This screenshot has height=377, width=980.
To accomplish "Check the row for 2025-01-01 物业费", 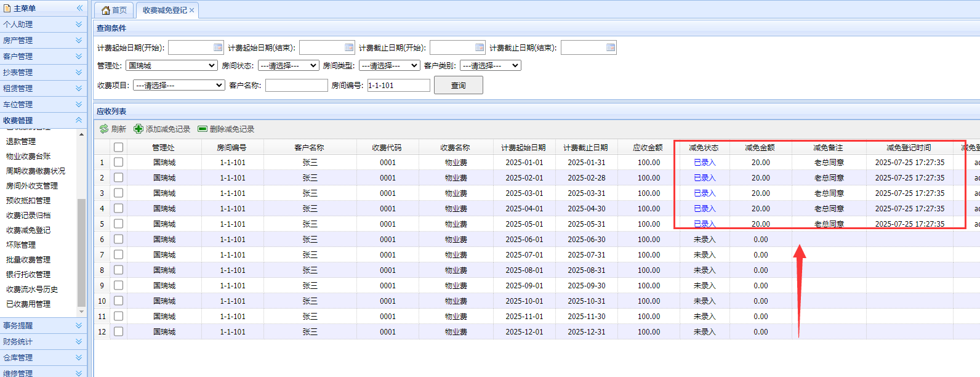I will (x=118, y=162).
